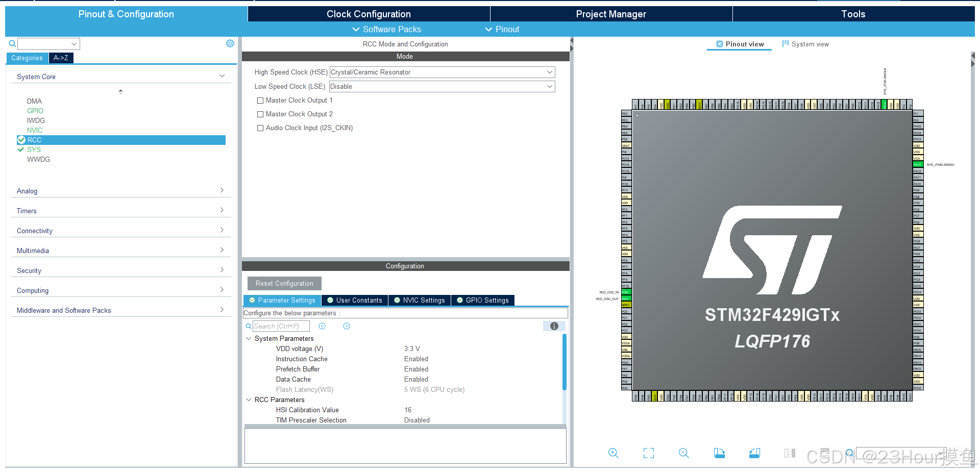The width and height of the screenshot is (980, 473).
Task: Open the settings gear in the left panel
Action: coord(230,43)
